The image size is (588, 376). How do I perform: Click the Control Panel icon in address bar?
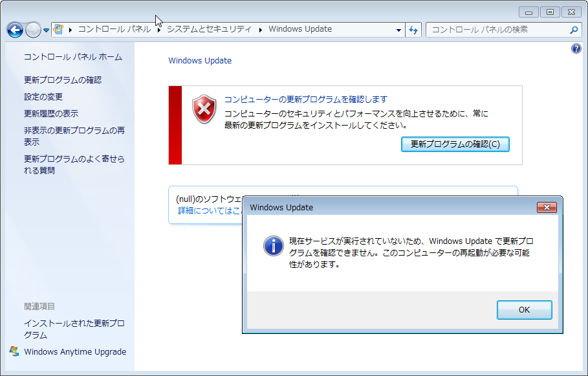point(58,29)
